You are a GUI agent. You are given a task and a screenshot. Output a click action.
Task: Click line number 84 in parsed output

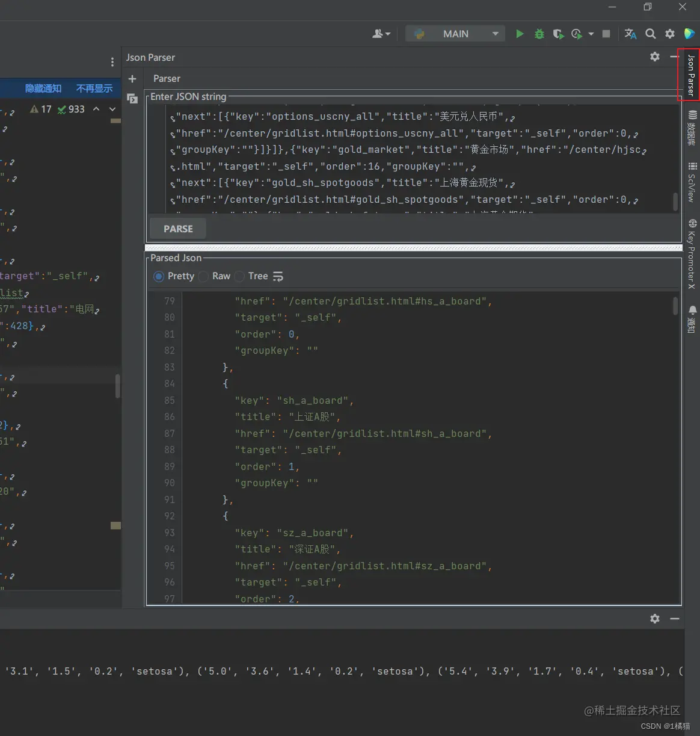[169, 384]
